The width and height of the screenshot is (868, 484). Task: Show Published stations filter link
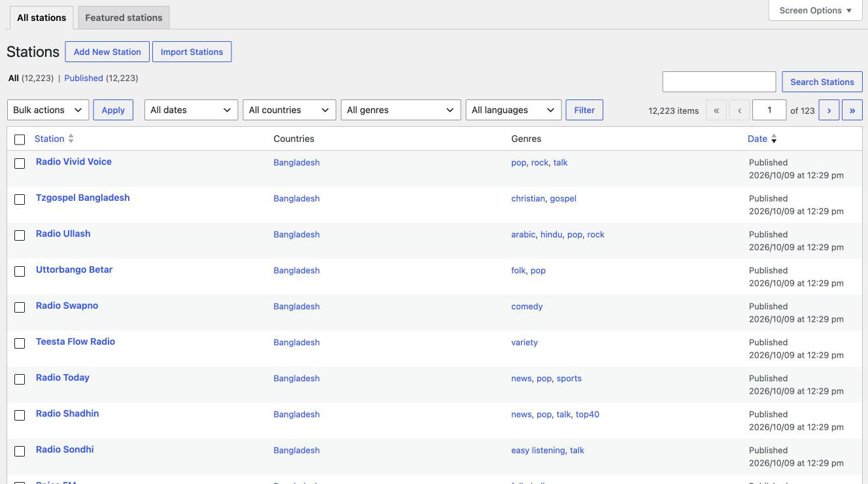click(x=84, y=78)
